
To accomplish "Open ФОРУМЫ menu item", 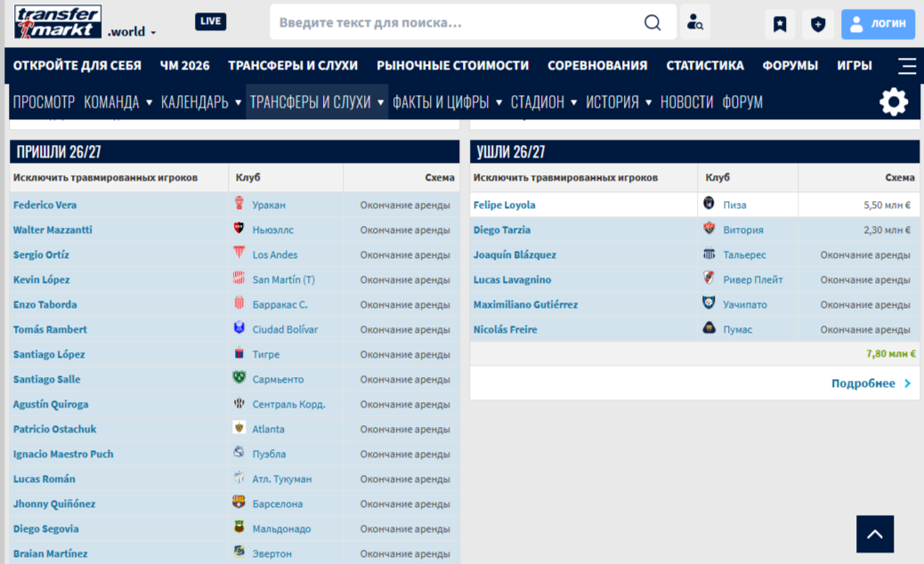I will 790,65.
